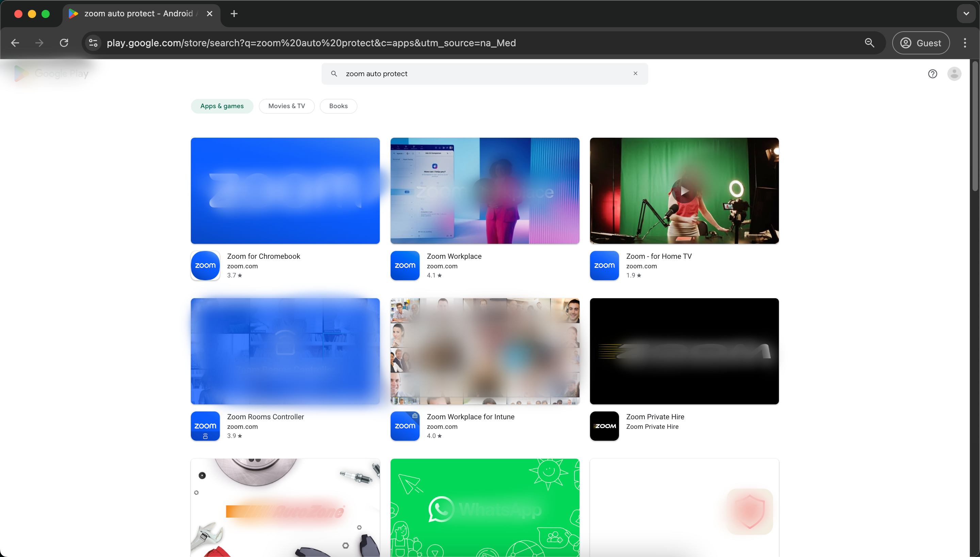The height and width of the screenshot is (557, 980).
Task: Open the Zoom for Chromebook title link
Action: 263,256
